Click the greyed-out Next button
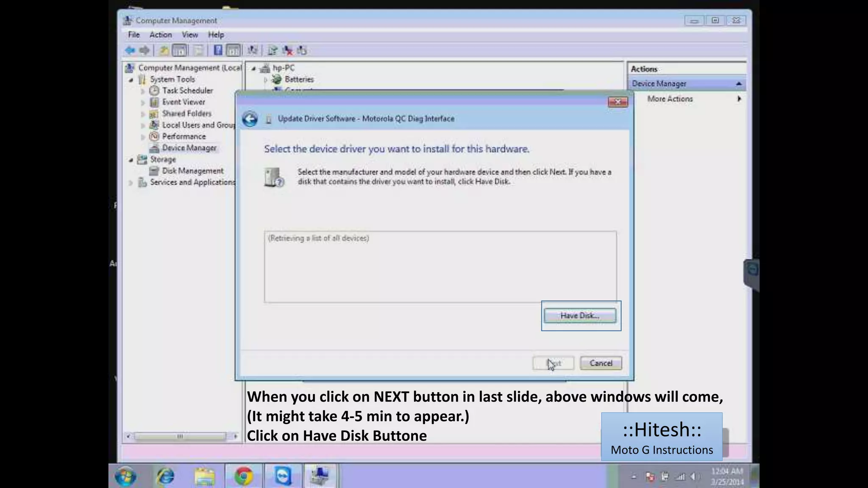This screenshot has height=488, width=868. click(x=553, y=363)
